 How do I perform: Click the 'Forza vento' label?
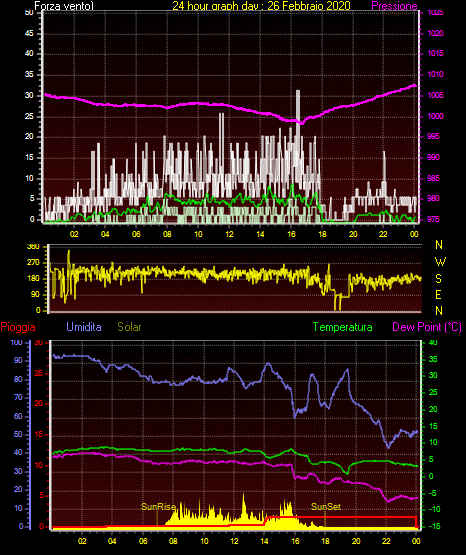pyautogui.click(x=64, y=6)
